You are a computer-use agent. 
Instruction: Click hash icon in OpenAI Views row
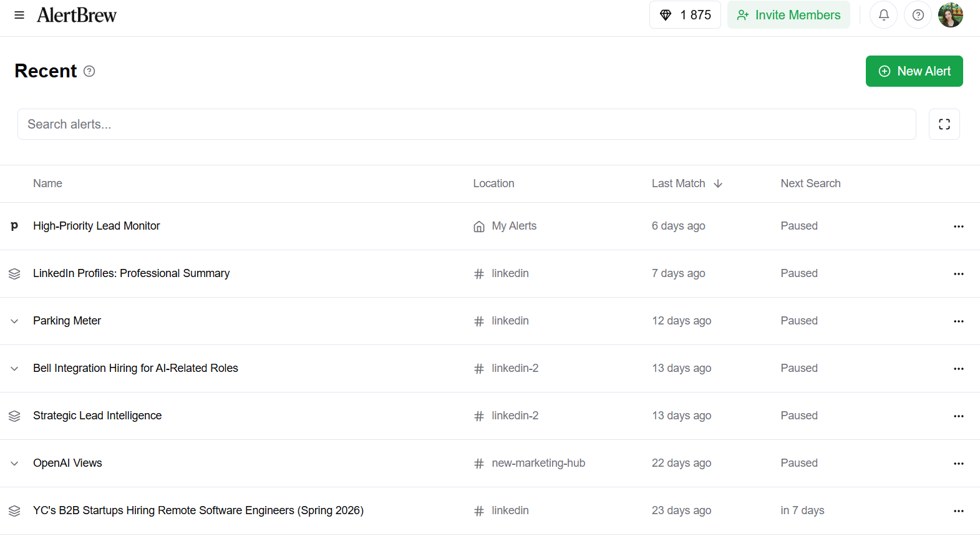point(479,464)
